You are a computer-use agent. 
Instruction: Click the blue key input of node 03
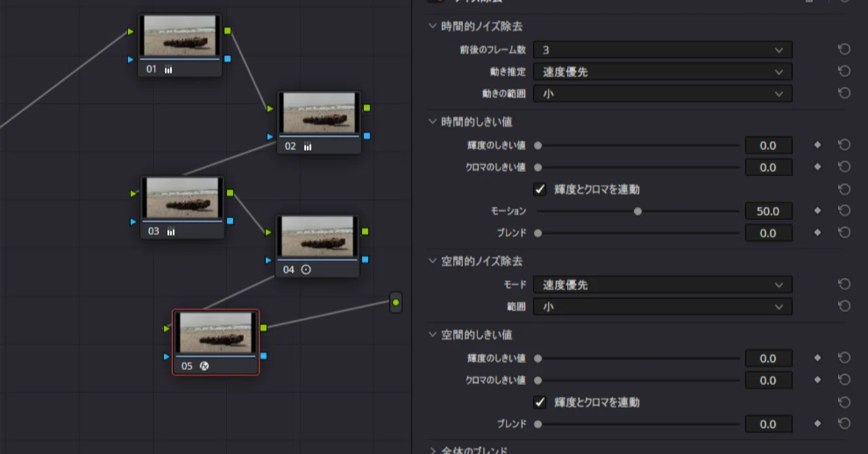pyautogui.click(x=134, y=221)
